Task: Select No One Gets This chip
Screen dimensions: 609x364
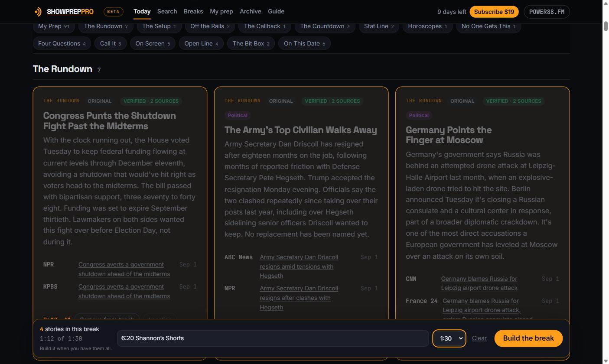Action: click(489, 26)
